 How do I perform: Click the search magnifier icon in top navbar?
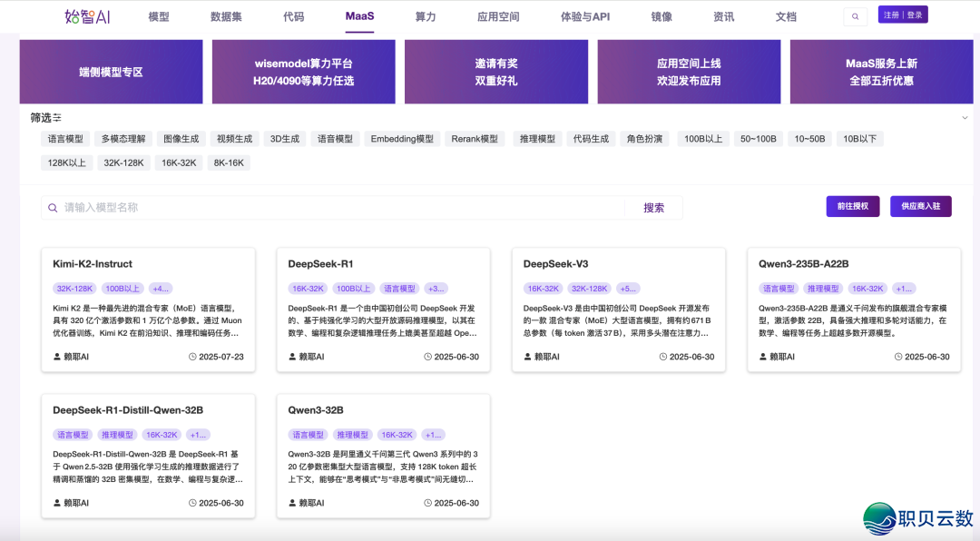tap(854, 15)
